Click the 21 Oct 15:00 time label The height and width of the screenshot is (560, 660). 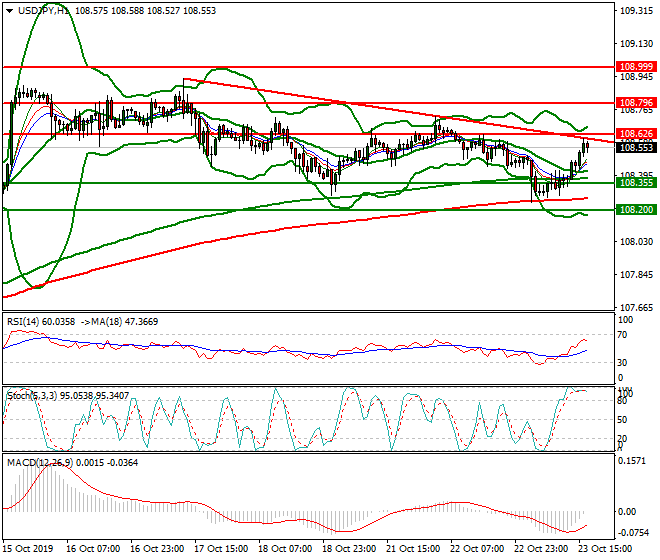[413, 549]
